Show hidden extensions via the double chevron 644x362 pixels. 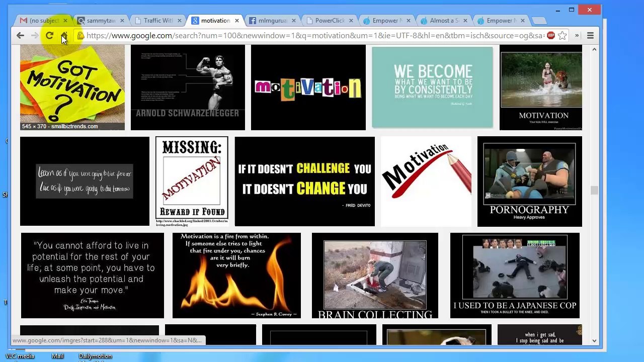pyautogui.click(x=577, y=36)
